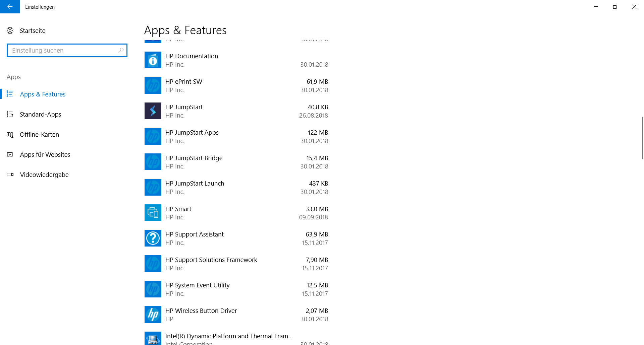Close the Einstellungen window
This screenshot has width=644, height=345.
[634, 7]
